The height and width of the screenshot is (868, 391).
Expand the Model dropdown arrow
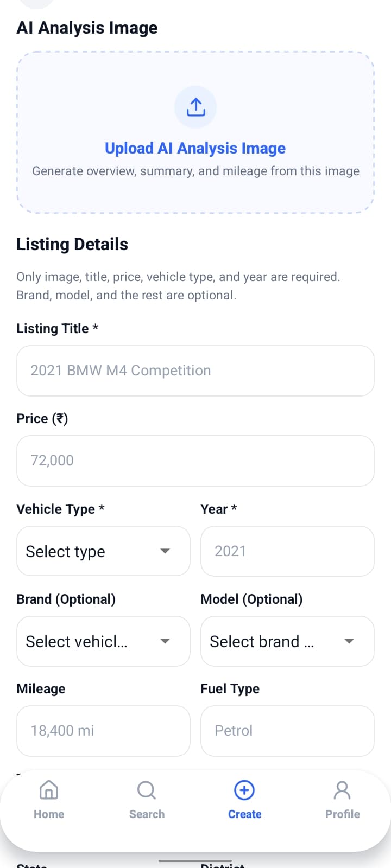tap(349, 641)
